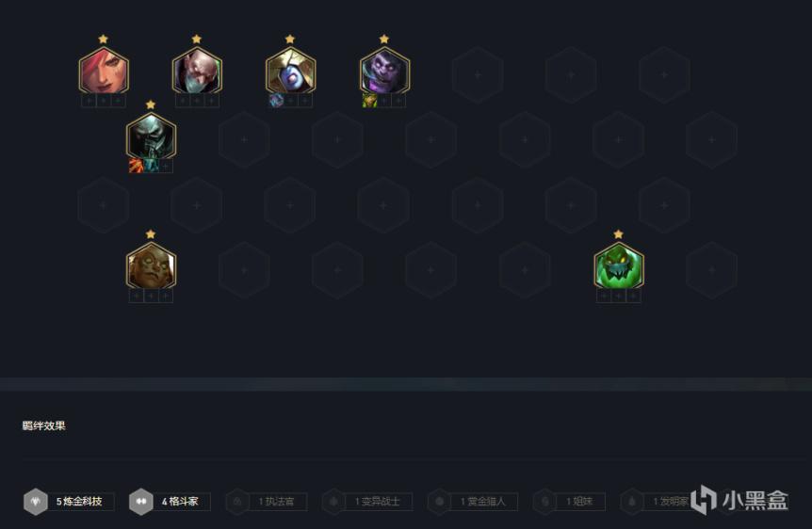Select the blue masked champion hexagon
This screenshot has height=529, width=812.
tap(290, 71)
